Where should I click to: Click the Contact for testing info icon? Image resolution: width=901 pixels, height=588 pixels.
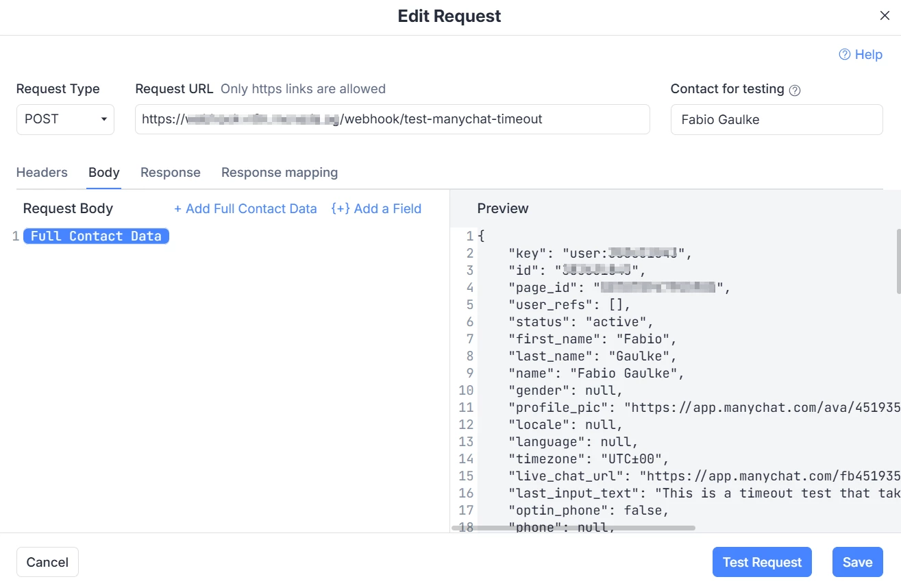click(x=795, y=90)
